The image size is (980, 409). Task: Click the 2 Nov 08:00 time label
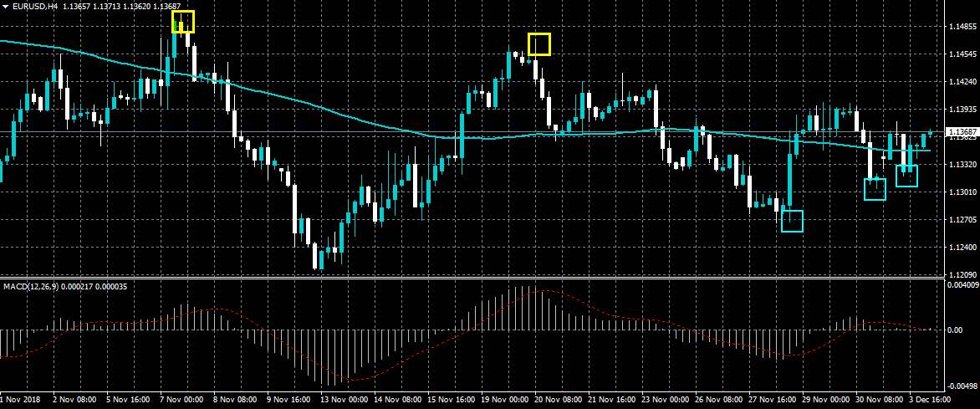click(x=74, y=399)
